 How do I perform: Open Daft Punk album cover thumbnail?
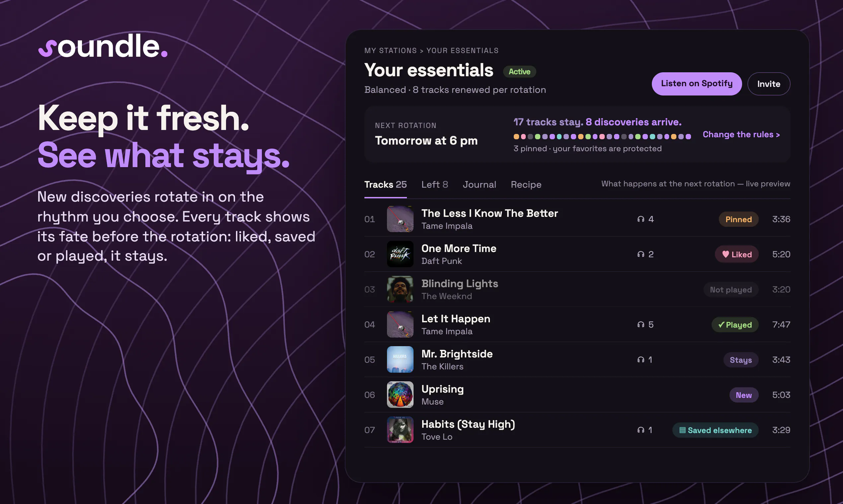[400, 254]
